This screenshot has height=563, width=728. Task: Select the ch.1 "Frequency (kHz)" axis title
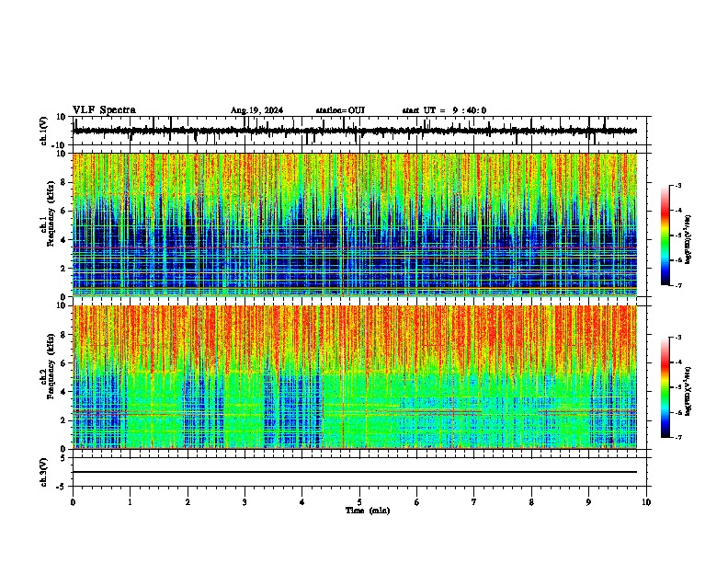51,213
